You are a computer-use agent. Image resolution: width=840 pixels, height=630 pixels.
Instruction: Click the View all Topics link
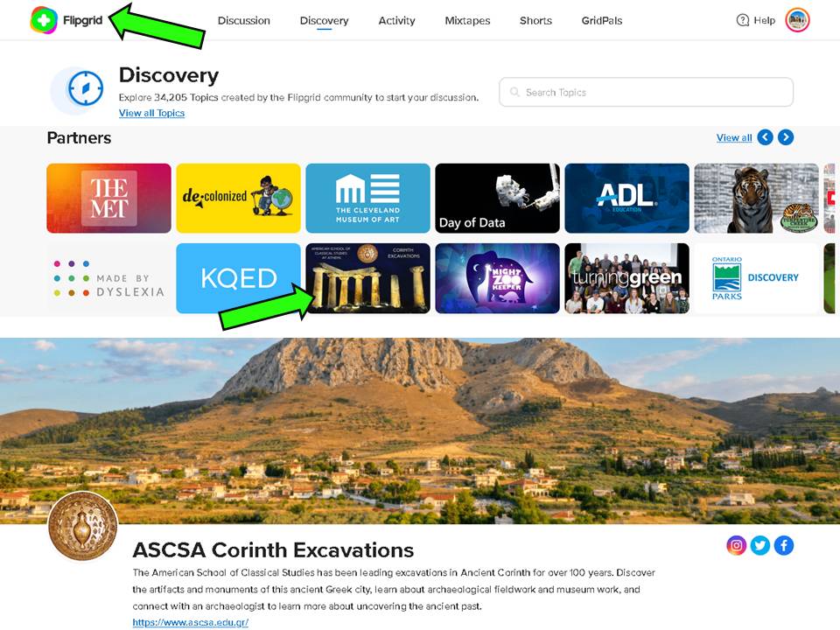(151, 113)
